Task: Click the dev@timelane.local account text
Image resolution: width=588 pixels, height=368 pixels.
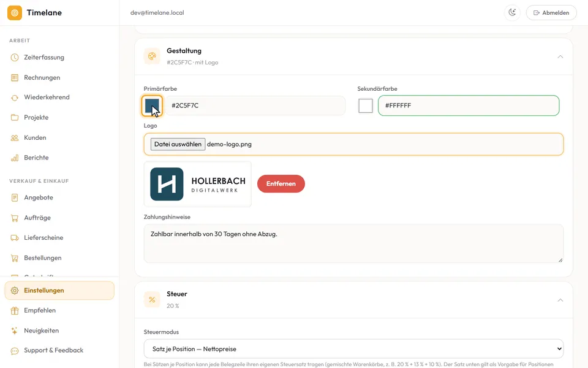Action: click(157, 13)
